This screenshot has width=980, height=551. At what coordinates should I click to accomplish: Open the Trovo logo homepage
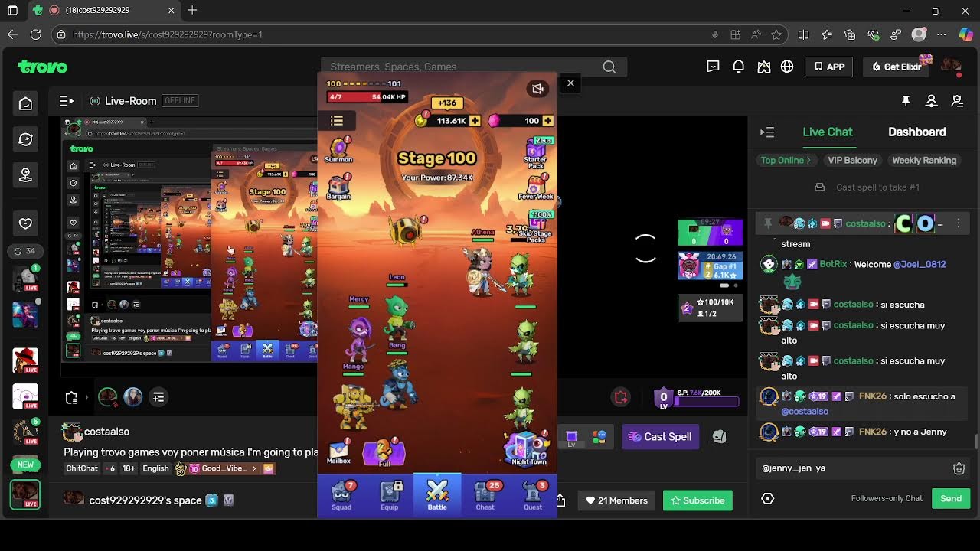pos(43,67)
